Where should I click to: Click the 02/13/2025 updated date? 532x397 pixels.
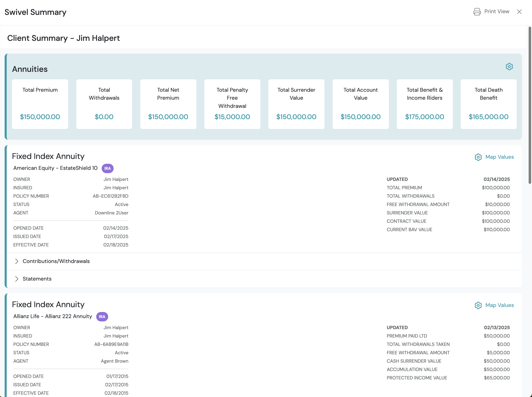[497, 327]
